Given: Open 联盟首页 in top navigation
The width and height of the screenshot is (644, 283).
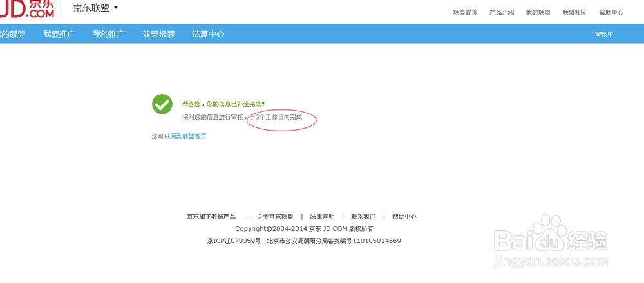Looking at the screenshot, I should tap(465, 13).
